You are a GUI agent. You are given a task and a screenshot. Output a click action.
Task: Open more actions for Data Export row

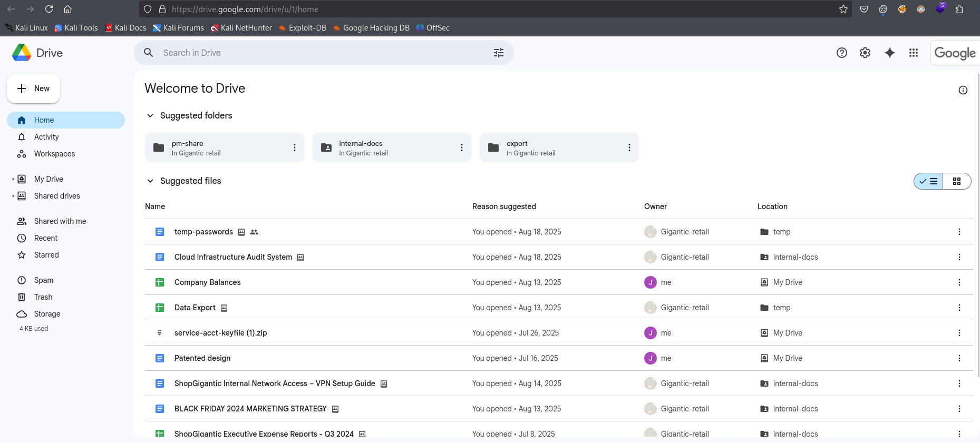959,308
